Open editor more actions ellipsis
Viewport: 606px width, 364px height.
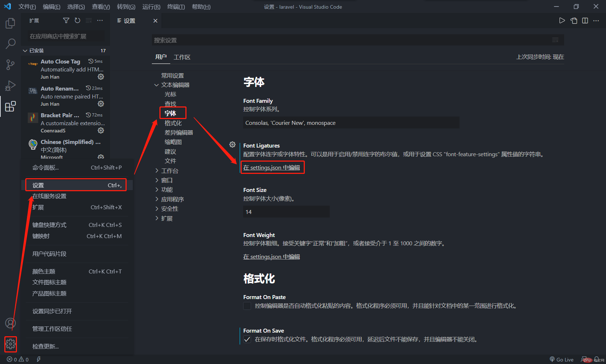pyautogui.click(x=596, y=21)
